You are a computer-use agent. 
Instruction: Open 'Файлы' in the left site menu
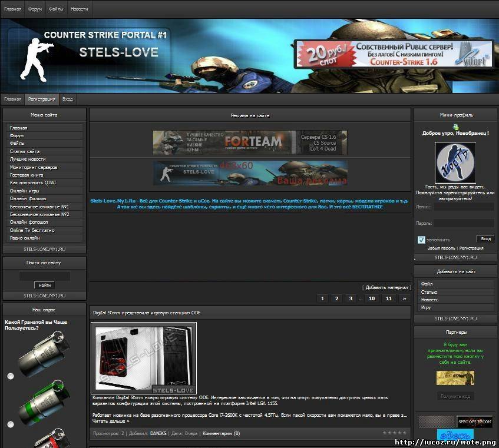45,144
